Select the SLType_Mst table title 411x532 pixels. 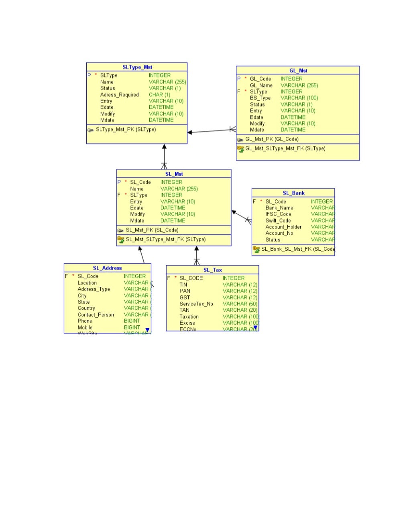tap(137, 67)
